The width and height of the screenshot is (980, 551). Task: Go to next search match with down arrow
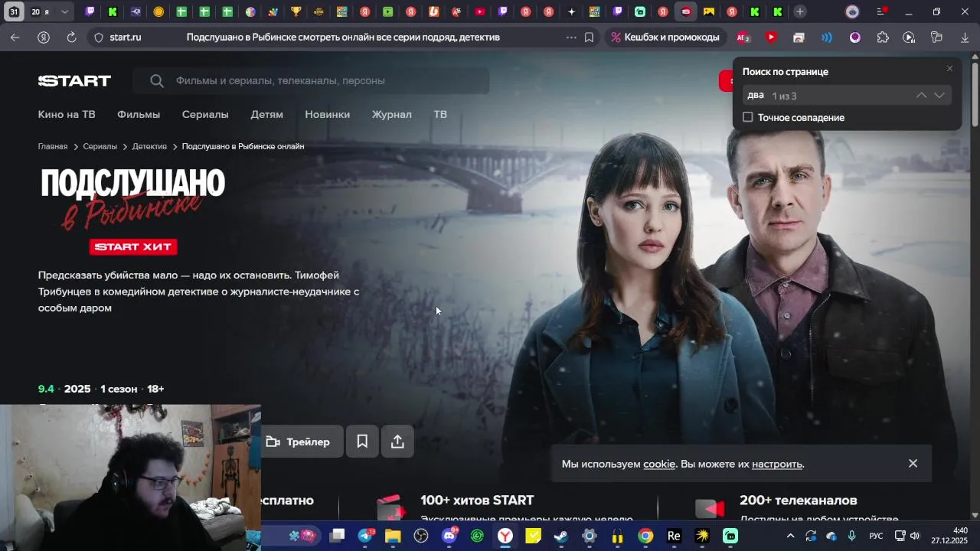(939, 96)
